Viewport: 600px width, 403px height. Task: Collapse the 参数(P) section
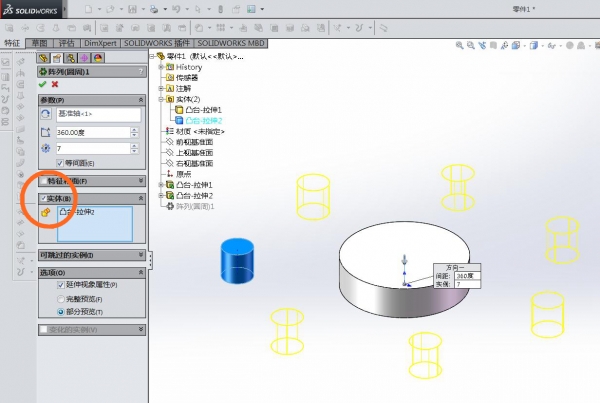pos(141,100)
